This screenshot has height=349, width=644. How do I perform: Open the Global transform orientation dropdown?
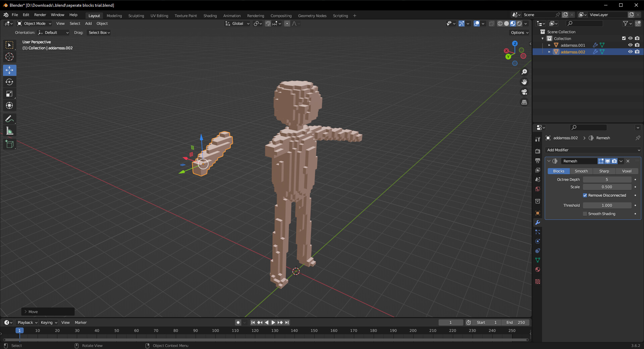tap(237, 23)
